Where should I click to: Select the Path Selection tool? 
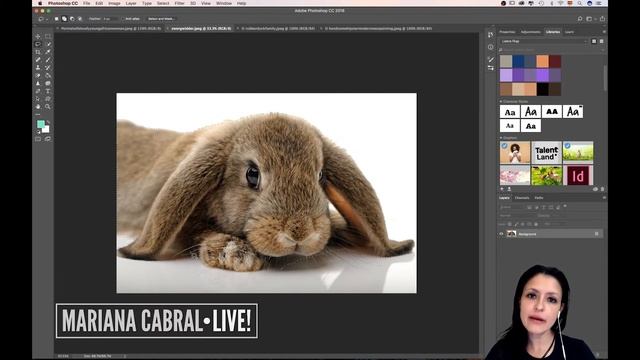click(38, 99)
